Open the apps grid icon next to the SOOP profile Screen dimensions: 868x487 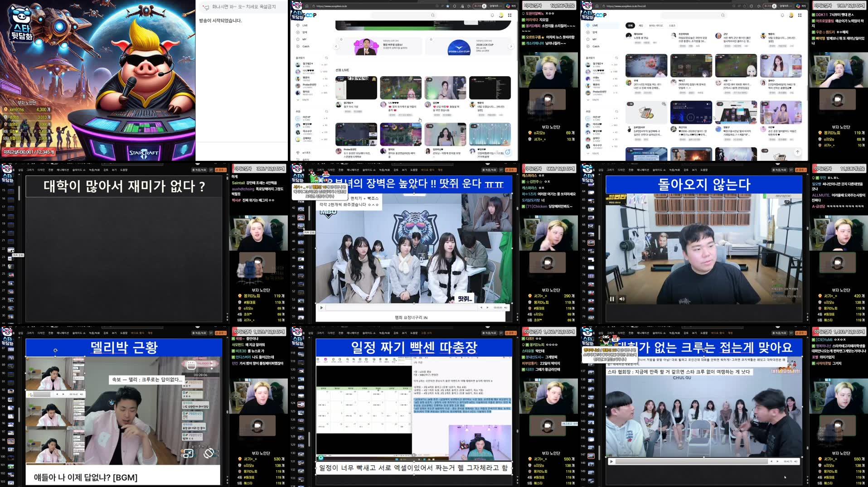(x=509, y=15)
